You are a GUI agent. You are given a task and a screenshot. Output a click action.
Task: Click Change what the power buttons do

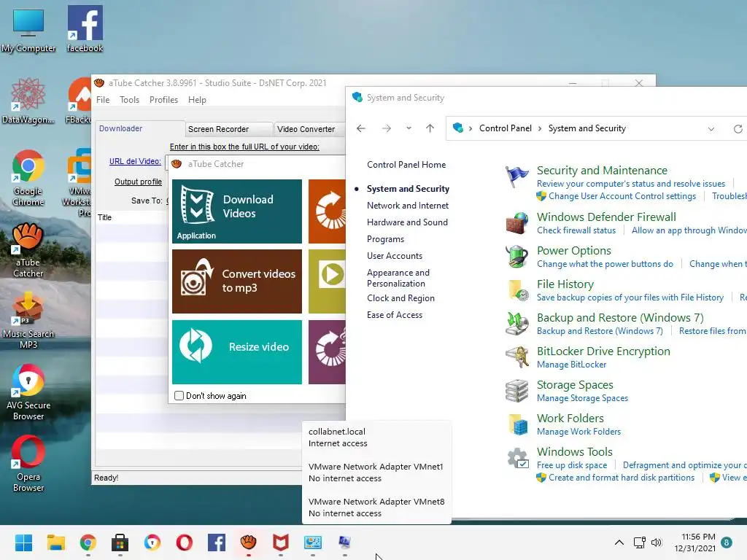click(605, 264)
